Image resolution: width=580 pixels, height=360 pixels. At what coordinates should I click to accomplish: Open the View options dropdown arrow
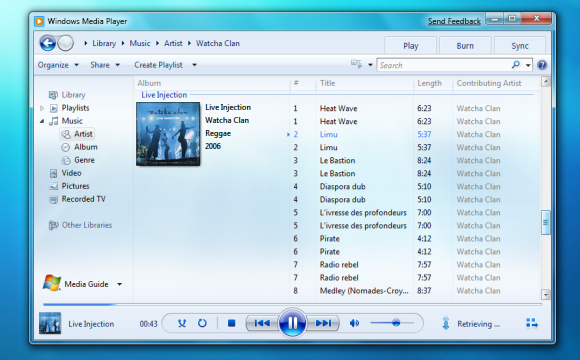(370, 65)
